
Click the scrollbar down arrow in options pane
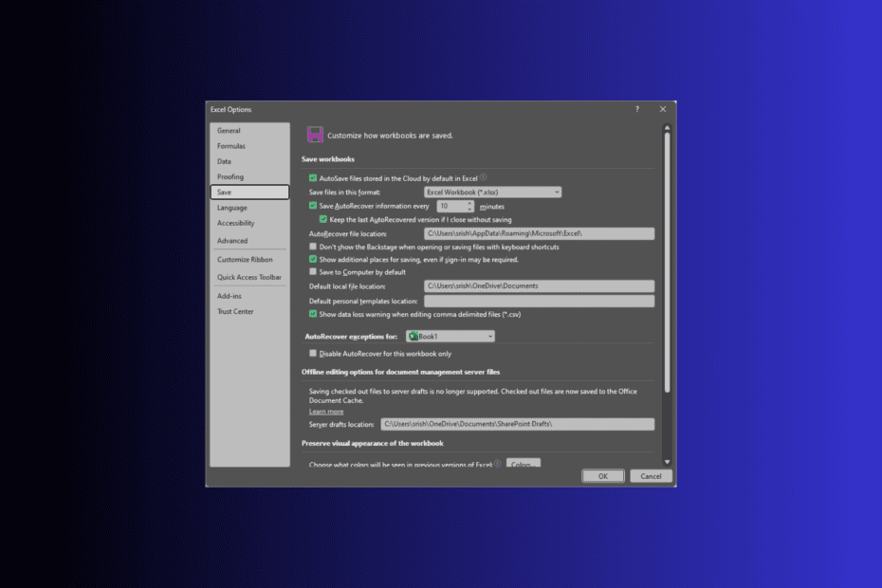click(x=667, y=461)
